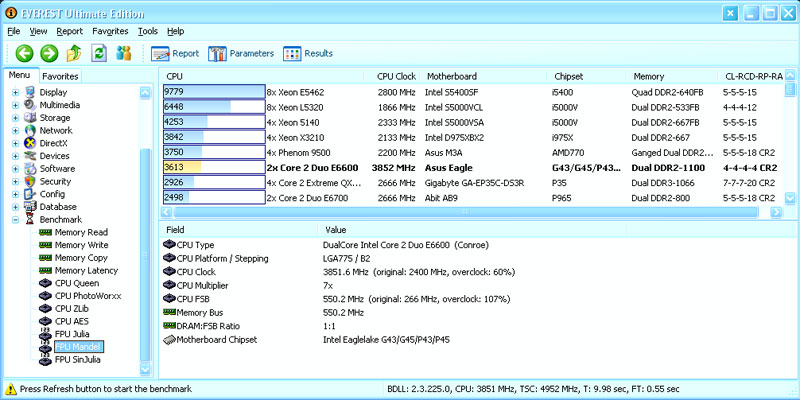Expand the Software tree node
Image resolution: width=800 pixels, height=400 pixels.
tap(15, 169)
